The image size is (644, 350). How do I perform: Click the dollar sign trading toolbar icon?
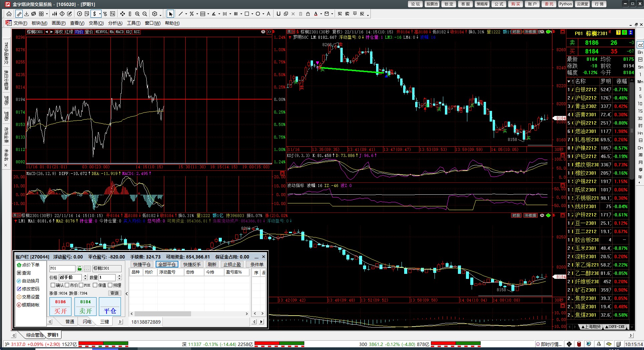tap(95, 14)
